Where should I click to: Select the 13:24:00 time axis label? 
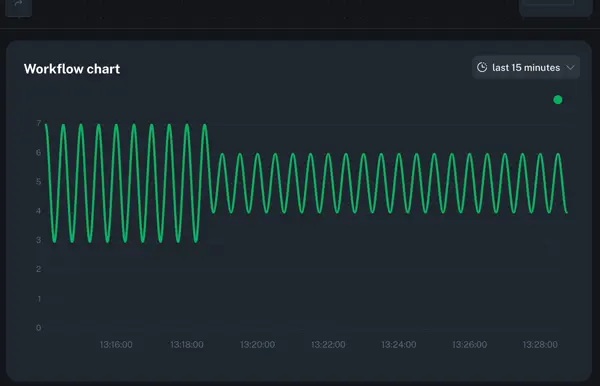pyautogui.click(x=399, y=345)
